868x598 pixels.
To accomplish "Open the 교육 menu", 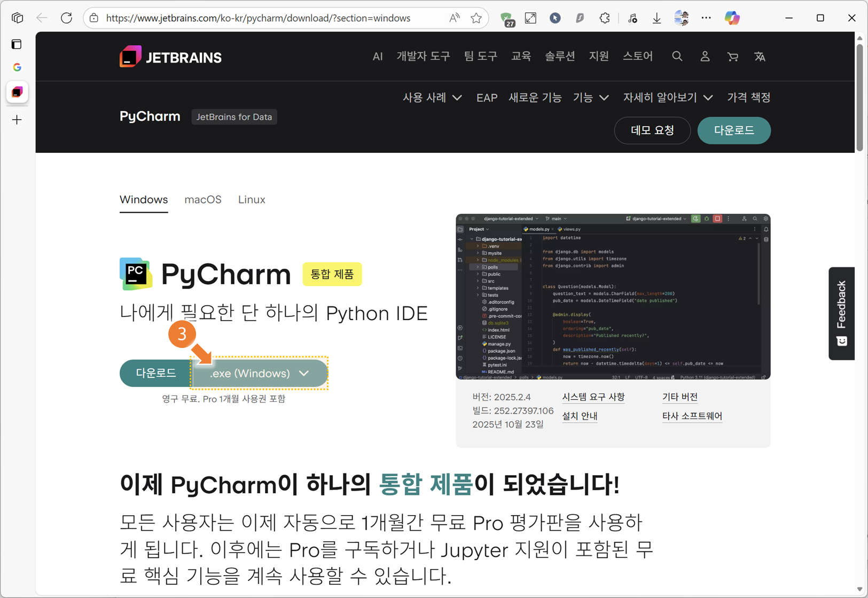I will click(x=521, y=56).
